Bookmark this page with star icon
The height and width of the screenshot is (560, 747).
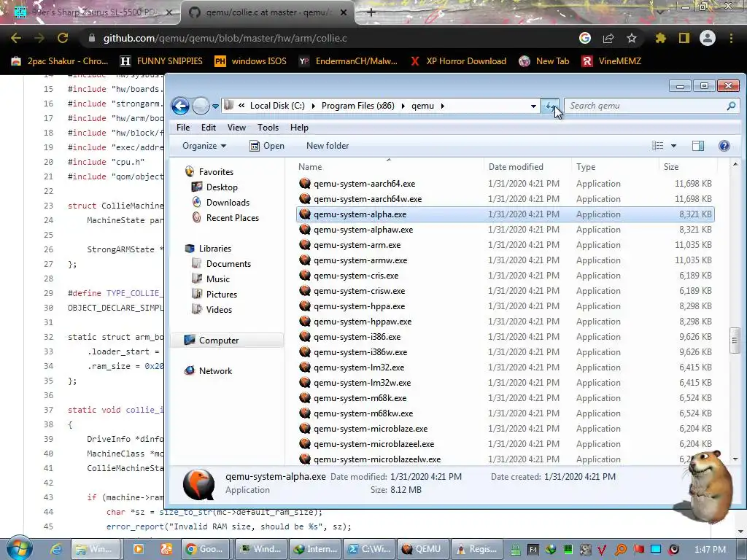632,38
